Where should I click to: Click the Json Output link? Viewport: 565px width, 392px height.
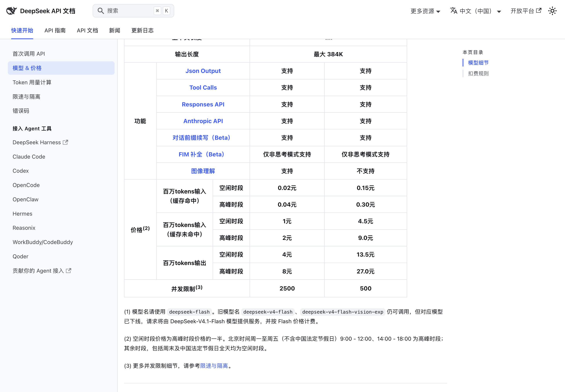pos(203,71)
